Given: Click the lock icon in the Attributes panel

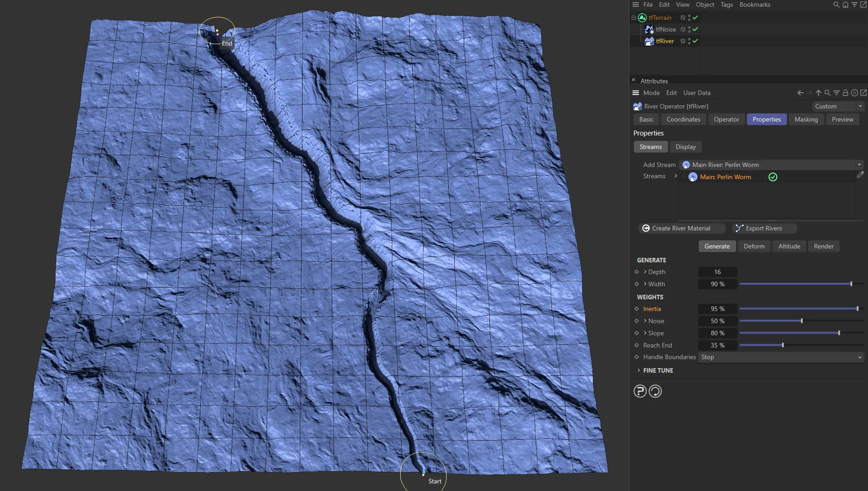Looking at the screenshot, I should pyautogui.click(x=845, y=93).
